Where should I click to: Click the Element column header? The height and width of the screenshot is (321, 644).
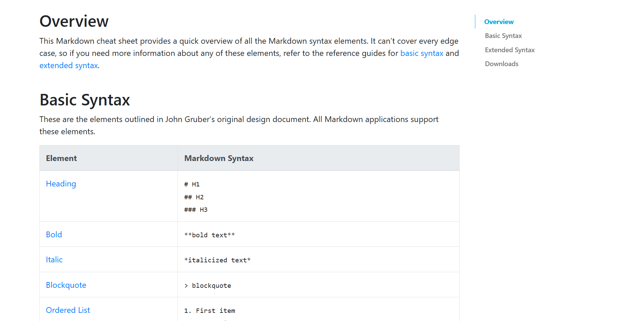(61, 158)
